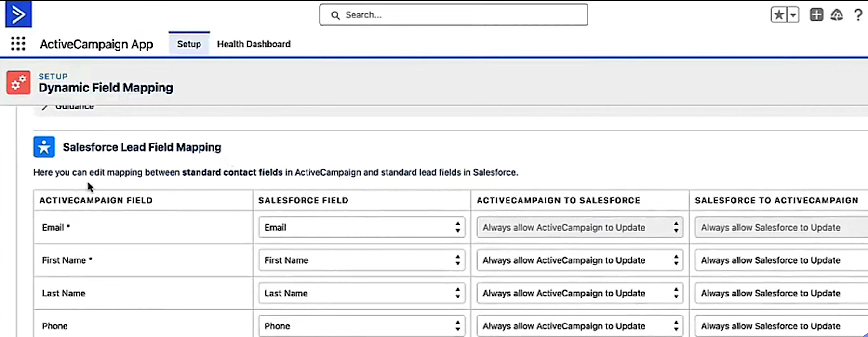868x337 pixels.
Task: Open Salesforce to ActiveCampaign dropdown for Email
Action: tap(781, 227)
